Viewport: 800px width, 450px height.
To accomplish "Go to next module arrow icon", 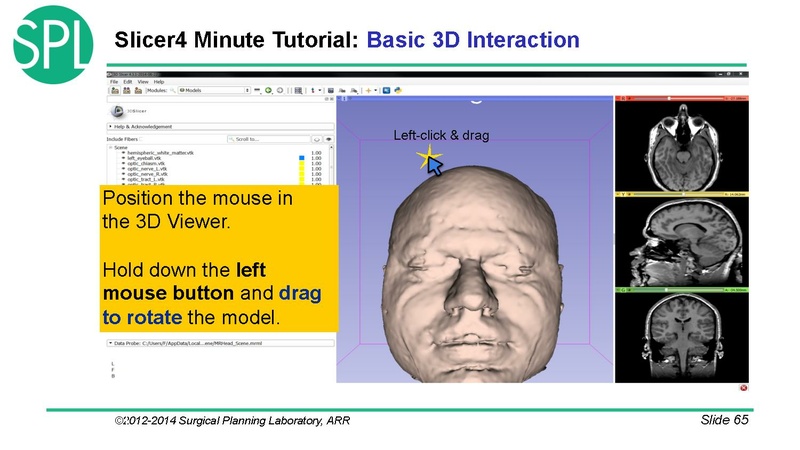I will (280, 90).
